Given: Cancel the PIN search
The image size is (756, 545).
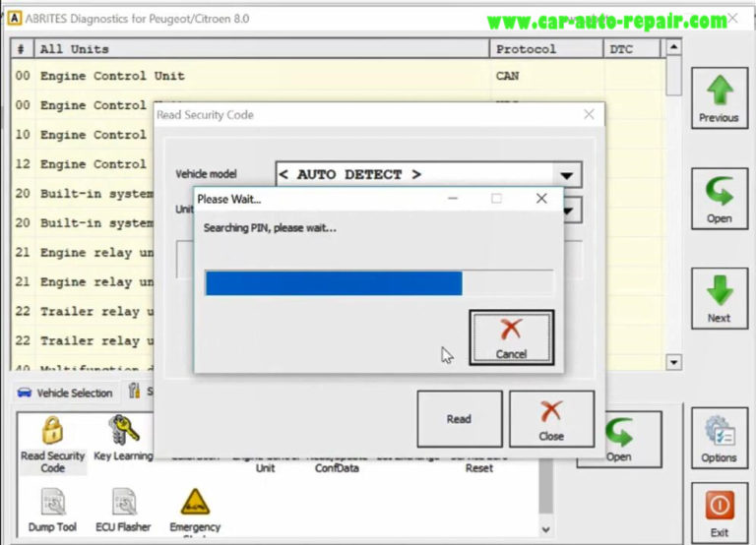Looking at the screenshot, I should [x=512, y=337].
